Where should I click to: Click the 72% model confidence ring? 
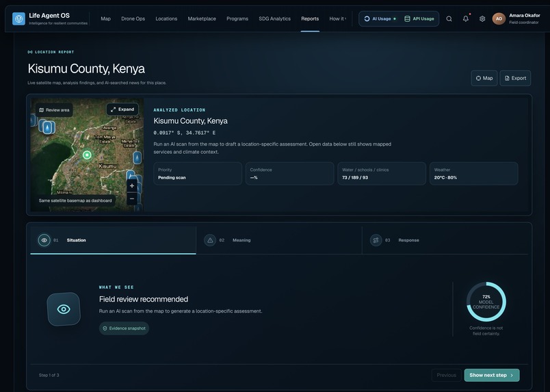click(x=486, y=302)
